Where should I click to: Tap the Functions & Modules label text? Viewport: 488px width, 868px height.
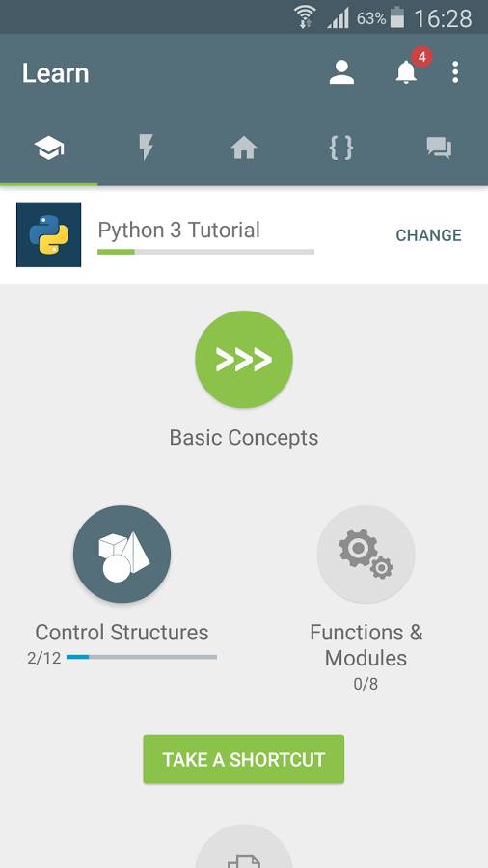click(366, 645)
